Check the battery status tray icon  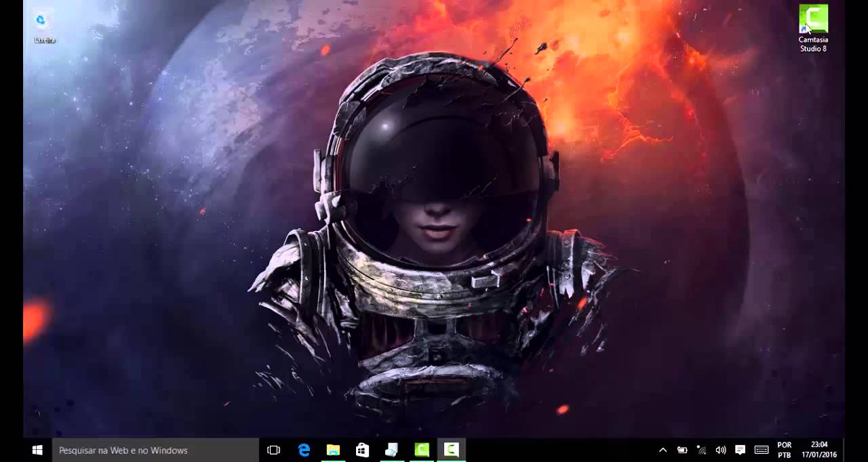point(682,450)
